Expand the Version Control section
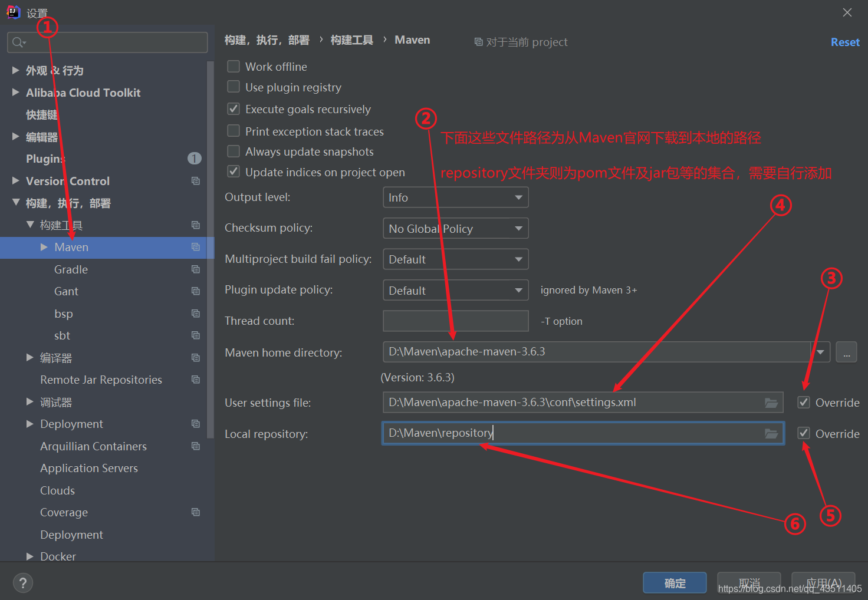This screenshot has width=868, height=600. point(16,180)
